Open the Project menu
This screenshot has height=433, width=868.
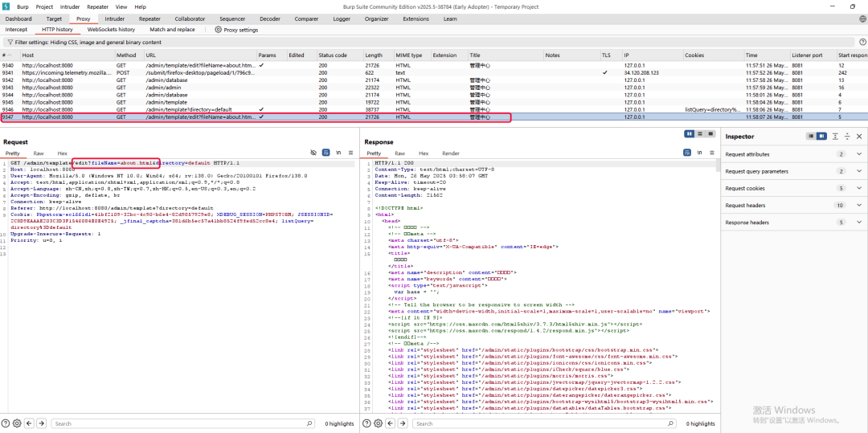point(44,6)
